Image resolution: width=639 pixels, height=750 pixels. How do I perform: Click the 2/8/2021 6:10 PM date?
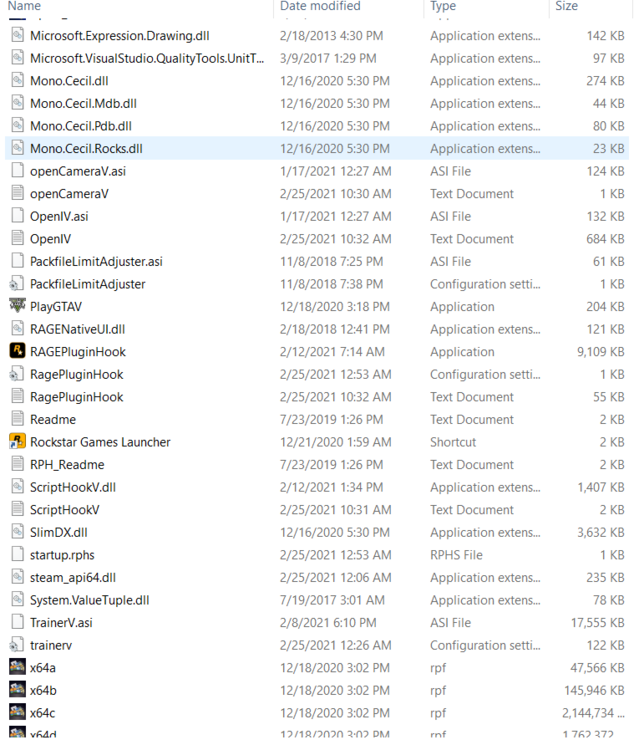328,623
